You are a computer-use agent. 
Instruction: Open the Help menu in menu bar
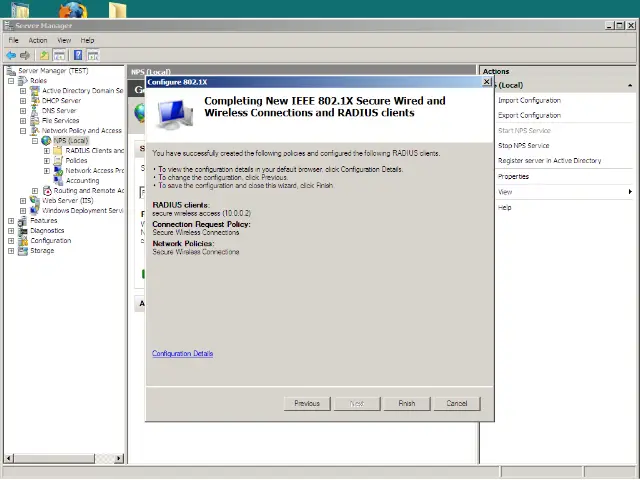click(87, 40)
